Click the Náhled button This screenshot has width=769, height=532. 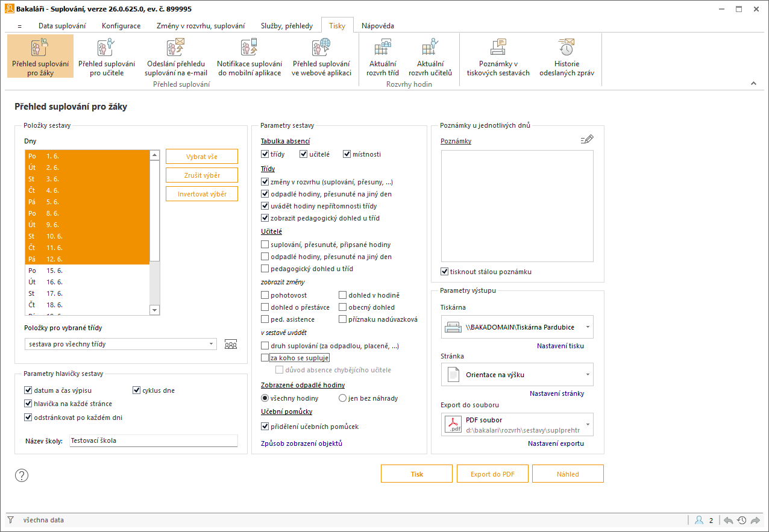tap(568, 474)
